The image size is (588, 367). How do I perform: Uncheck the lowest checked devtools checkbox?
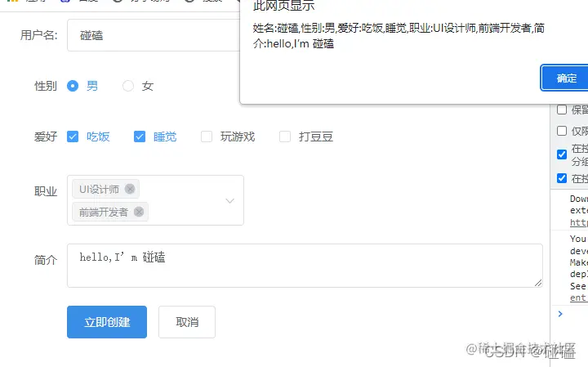coord(562,178)
